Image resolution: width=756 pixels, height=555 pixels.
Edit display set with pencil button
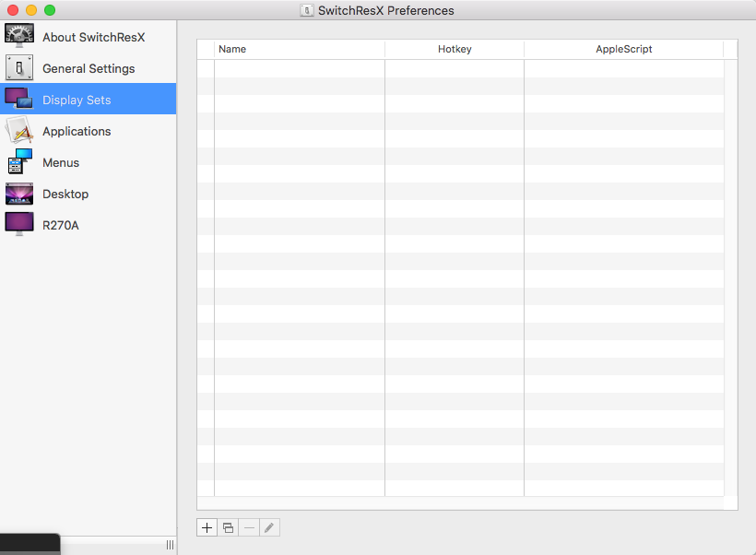pos(269,528)
